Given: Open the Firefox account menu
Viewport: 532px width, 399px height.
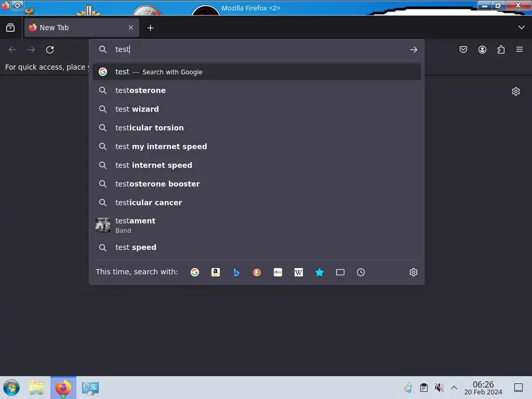Looking at the screenshot, I should click(x=482, y=49).
